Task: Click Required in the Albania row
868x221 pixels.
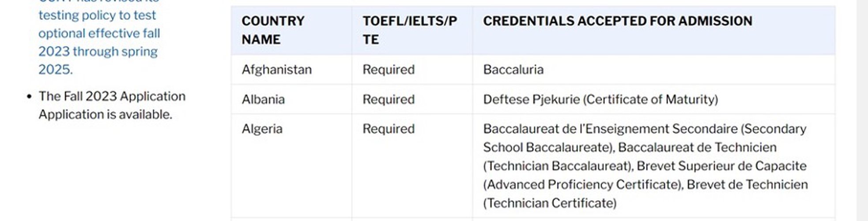Action: click(389, 99)
